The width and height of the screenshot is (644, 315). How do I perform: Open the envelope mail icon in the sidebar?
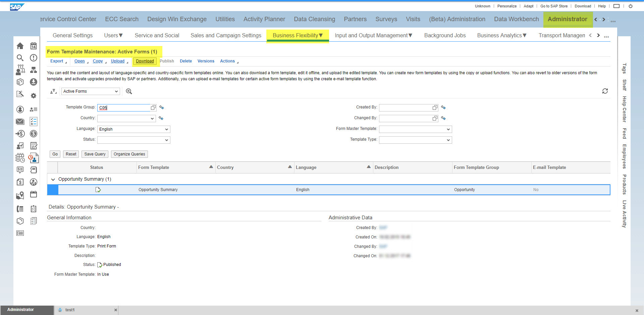20,122
